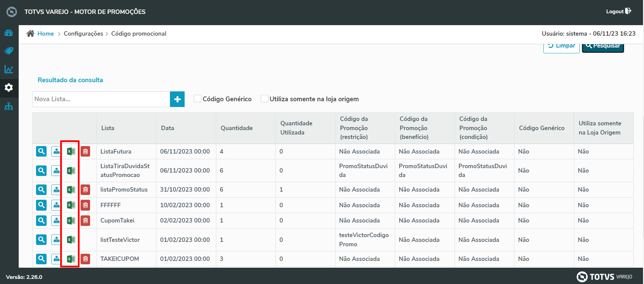View details of ListaFutura with magnifier icon
This screenshot has width=644, height=284.
tap(41, 151)
